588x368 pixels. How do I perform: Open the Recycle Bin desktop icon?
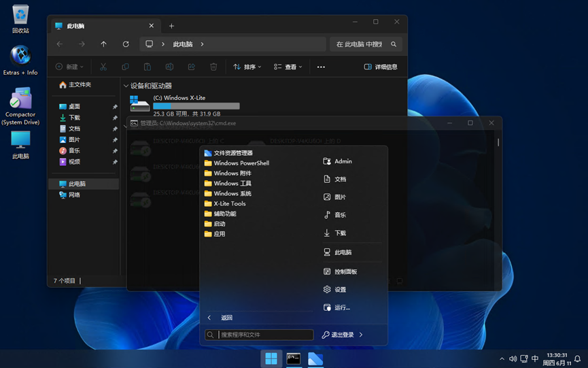pos(20,19)
